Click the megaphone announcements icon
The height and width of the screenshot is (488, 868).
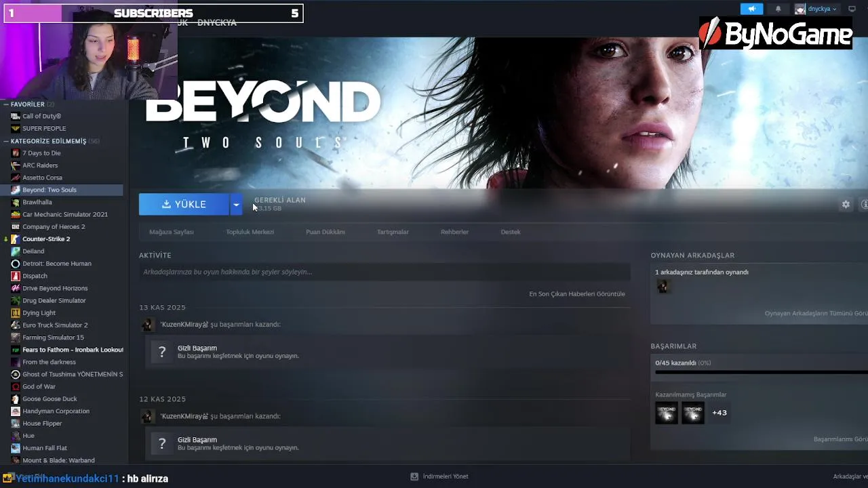coord(751,9)
